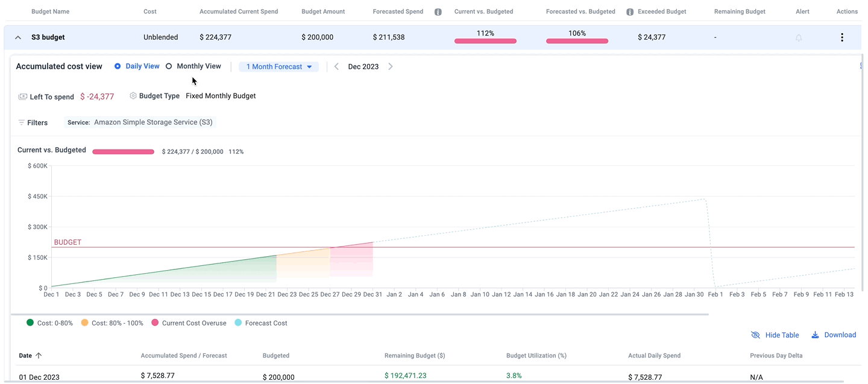Click the $ 24,377 exceeded budget value

tap(652, 37)
